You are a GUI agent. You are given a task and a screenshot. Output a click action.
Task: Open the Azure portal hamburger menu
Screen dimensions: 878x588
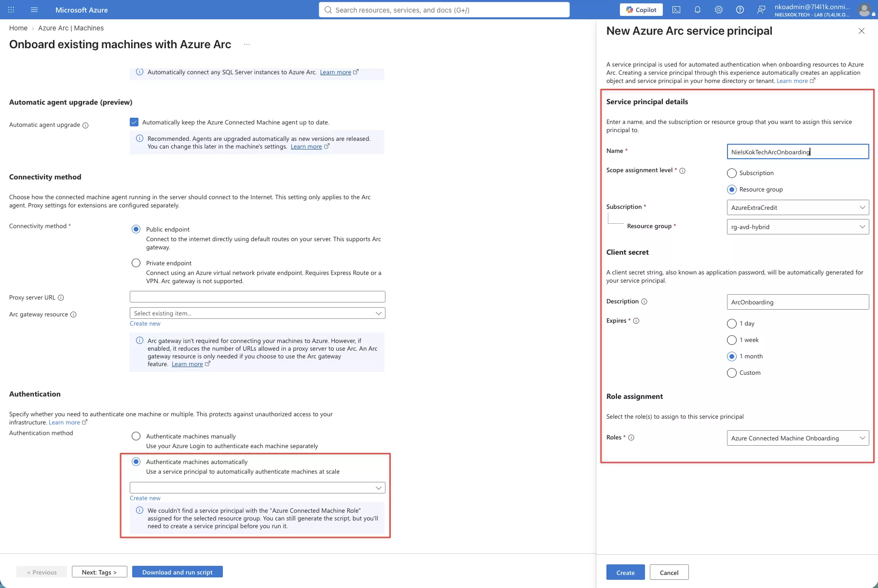(34, 10)
